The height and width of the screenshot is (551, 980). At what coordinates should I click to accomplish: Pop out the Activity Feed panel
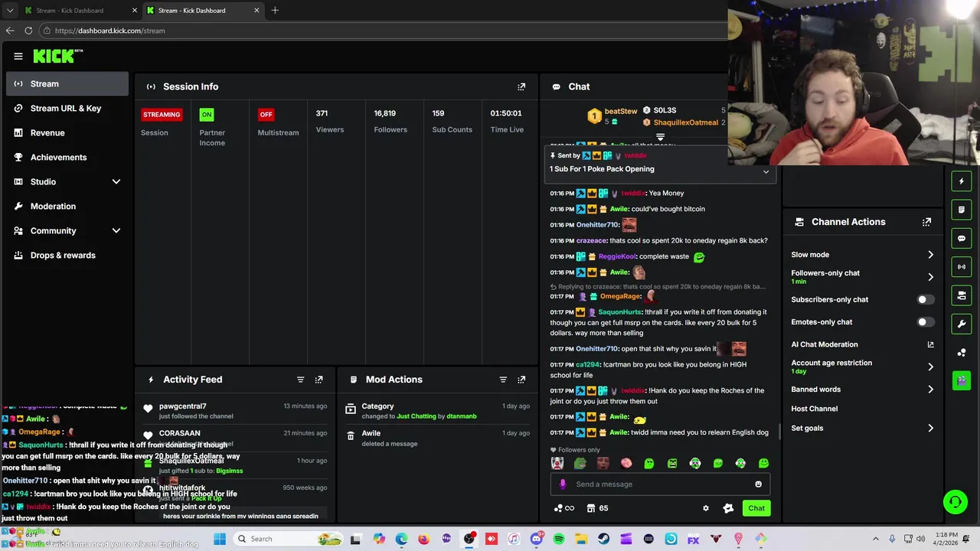(x=319, y=380)
